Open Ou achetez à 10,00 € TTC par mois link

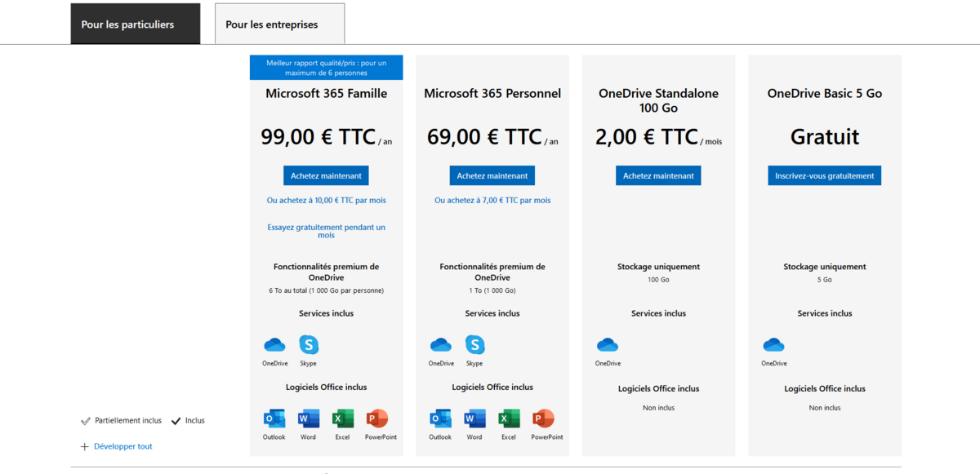[x=327, y=200]
